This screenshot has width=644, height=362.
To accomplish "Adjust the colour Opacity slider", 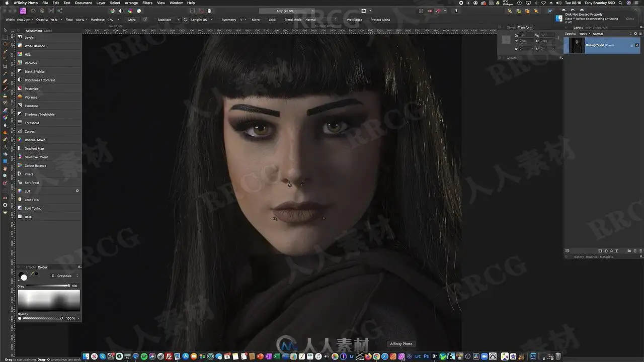I will click(42, 318).
